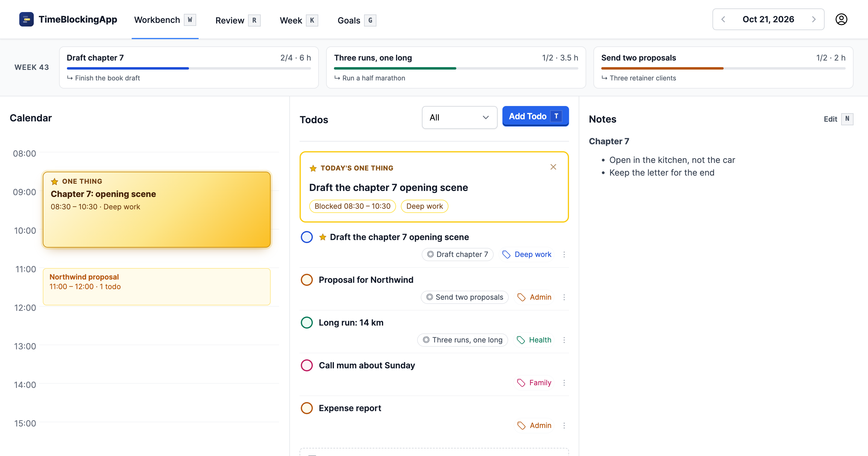Open kebab menu for Expense report todo
Viewport: 868px width, 456px height.
(x=564, y=425)
